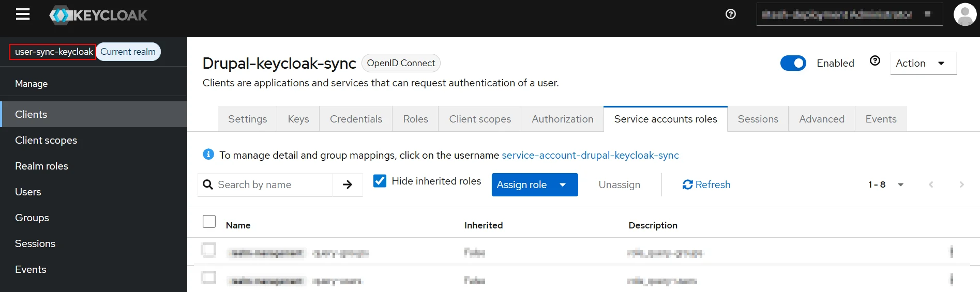Click the user avatar icon

pyautogui.click(x=964, y=14)
